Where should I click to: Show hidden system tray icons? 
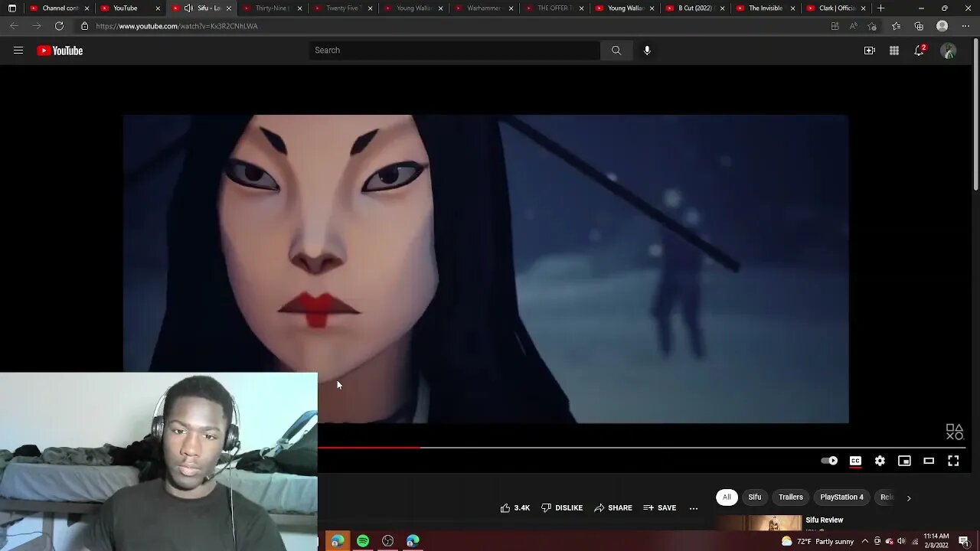(x=864, y=541)
